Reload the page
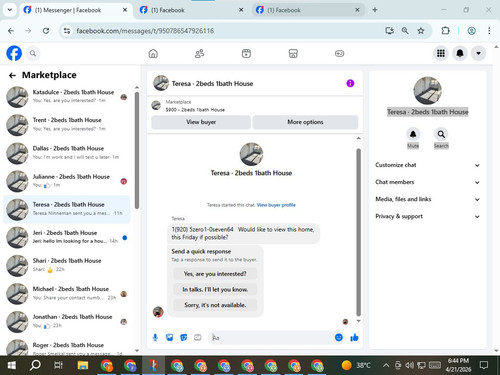The image size is (500, 375). coord(46,31)
